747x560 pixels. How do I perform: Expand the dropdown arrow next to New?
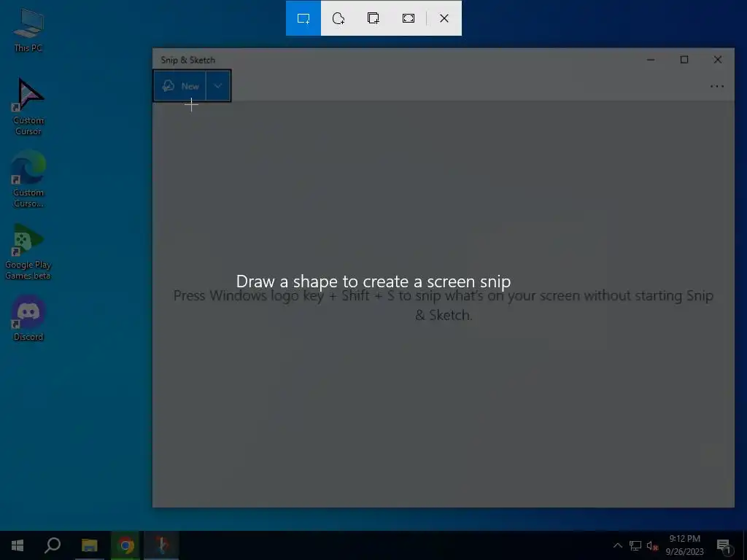(x=218, y=86)
